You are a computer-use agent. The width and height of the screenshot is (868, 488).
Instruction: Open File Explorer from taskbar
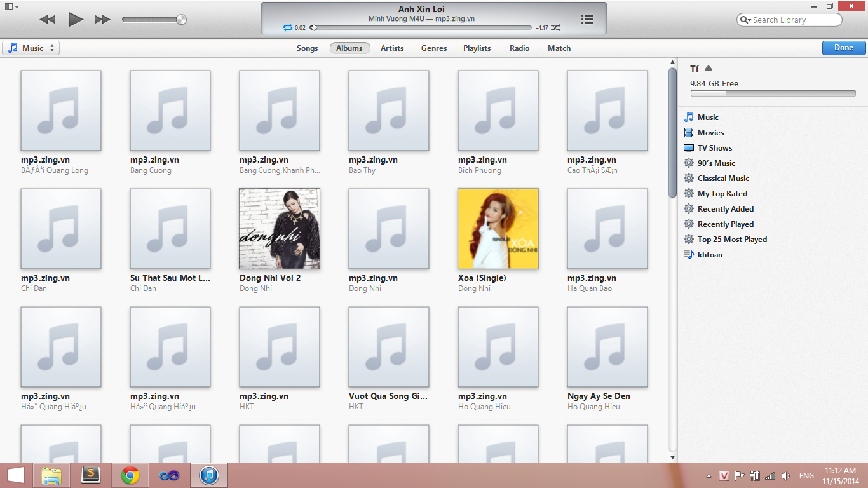tap(52, 475)
